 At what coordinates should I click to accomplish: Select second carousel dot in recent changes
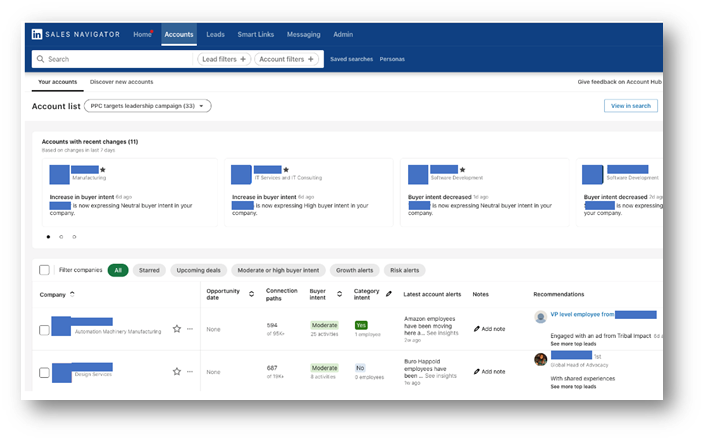61,237
